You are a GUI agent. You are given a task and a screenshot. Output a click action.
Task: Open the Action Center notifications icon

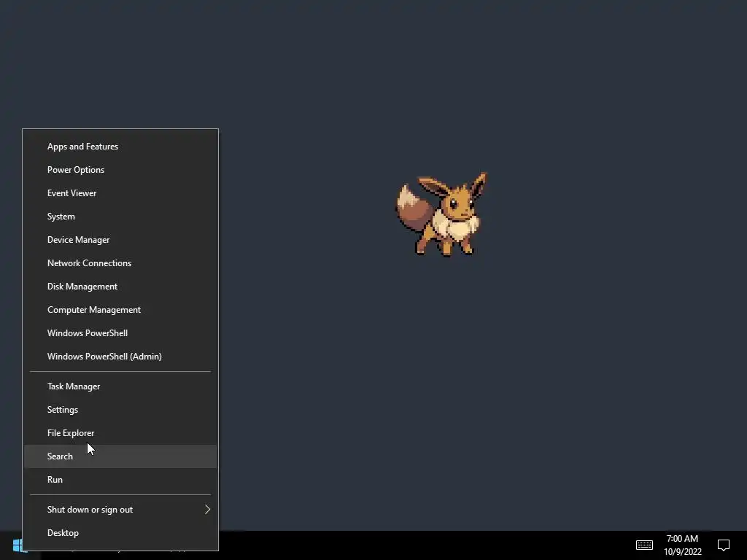pos(723,545)
